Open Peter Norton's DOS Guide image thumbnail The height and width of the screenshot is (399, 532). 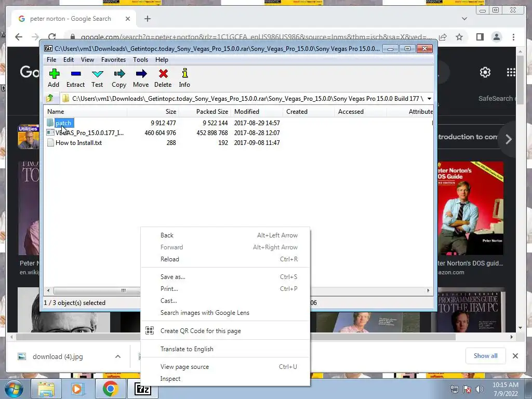(470, 208)
